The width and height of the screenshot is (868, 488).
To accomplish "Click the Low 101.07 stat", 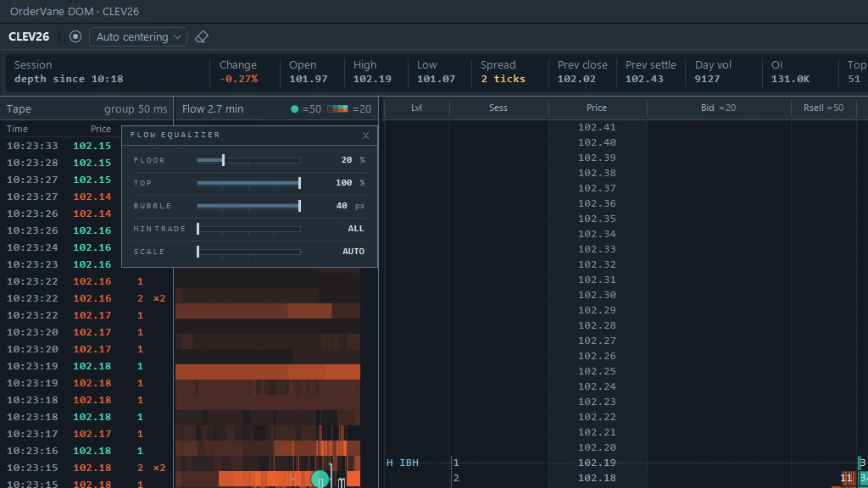I will tap(436, 72).
